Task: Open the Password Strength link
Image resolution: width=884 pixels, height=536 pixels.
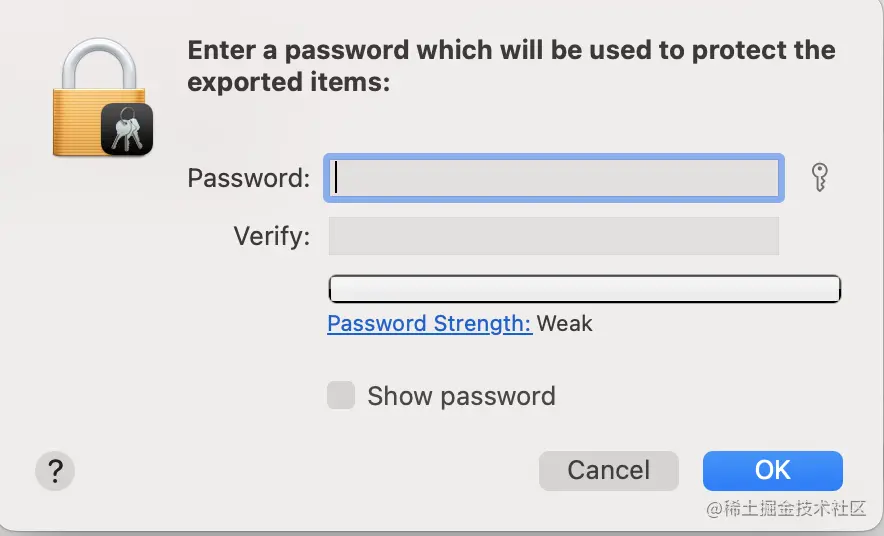Action: pos(429,324)
